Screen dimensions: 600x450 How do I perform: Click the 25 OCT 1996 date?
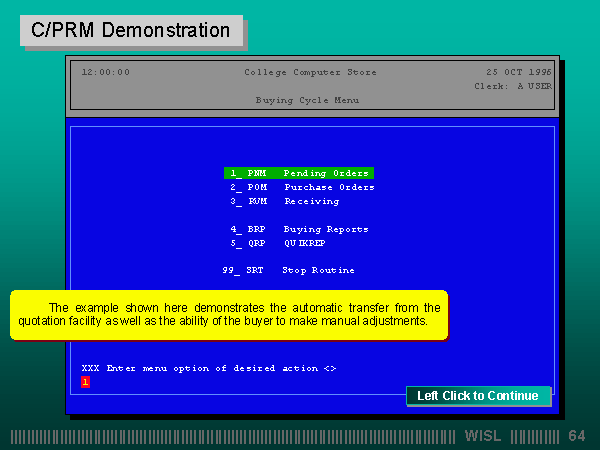point(518,72)
